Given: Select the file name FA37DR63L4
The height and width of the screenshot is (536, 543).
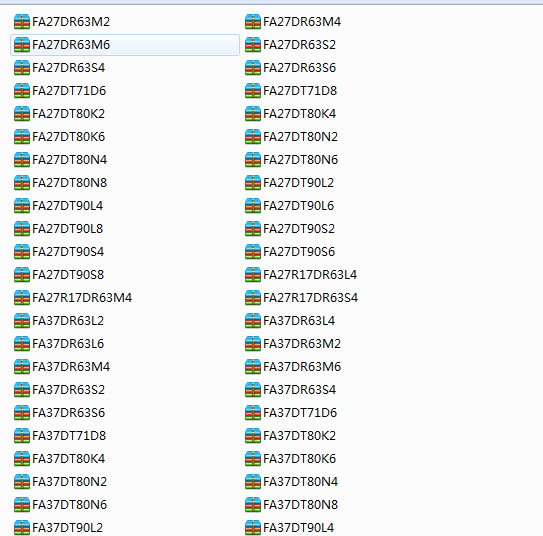Looking at the screenshot, I should [299, 321].
